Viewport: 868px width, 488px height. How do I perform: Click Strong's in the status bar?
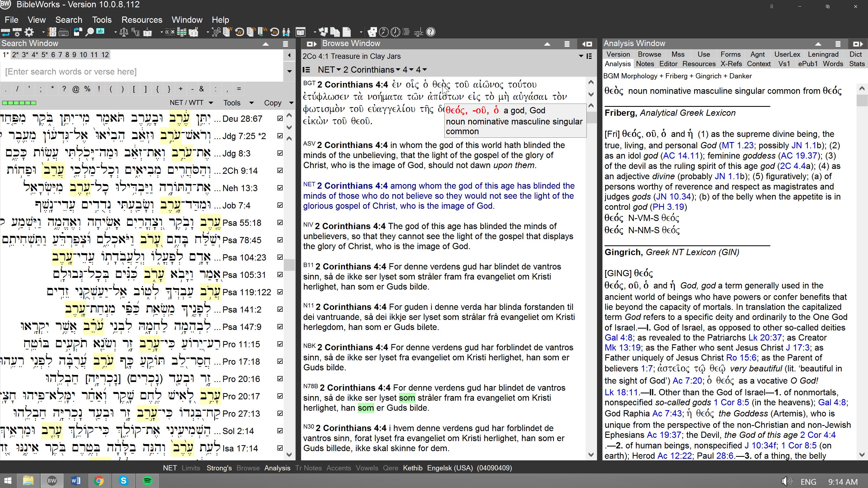pos(219,468)
